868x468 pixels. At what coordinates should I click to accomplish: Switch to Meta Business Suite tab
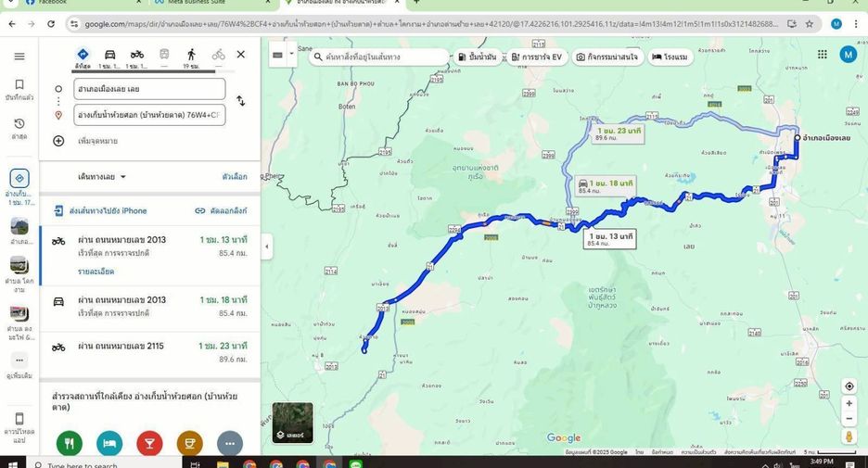click(213, 3)
